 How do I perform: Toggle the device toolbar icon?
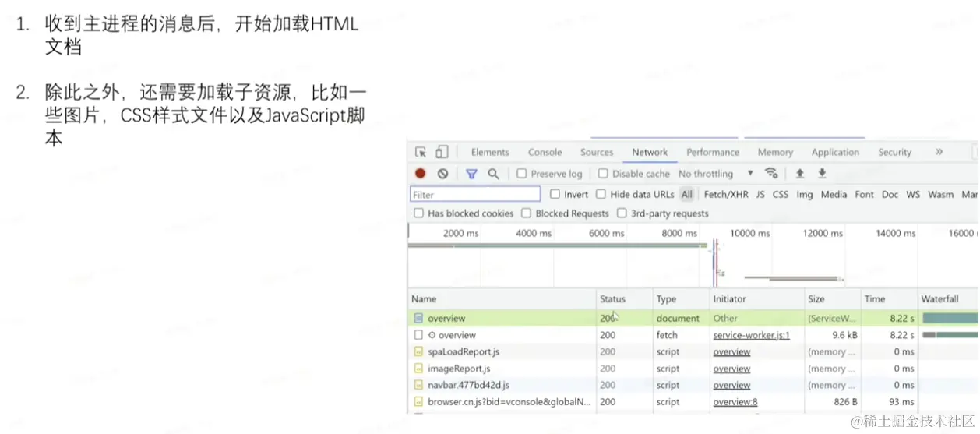pyautogui.click(x=442, y=152)
